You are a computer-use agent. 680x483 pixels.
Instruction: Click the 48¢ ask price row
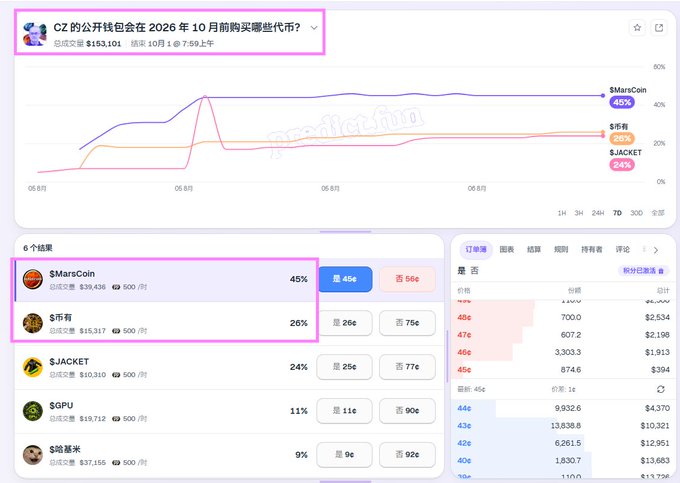point(563,317)
